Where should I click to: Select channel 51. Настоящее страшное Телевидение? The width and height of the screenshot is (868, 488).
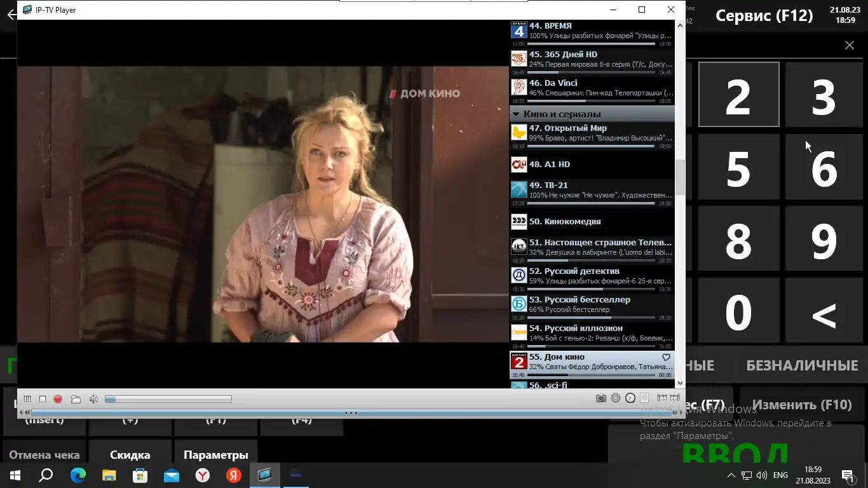pos(592,250)
